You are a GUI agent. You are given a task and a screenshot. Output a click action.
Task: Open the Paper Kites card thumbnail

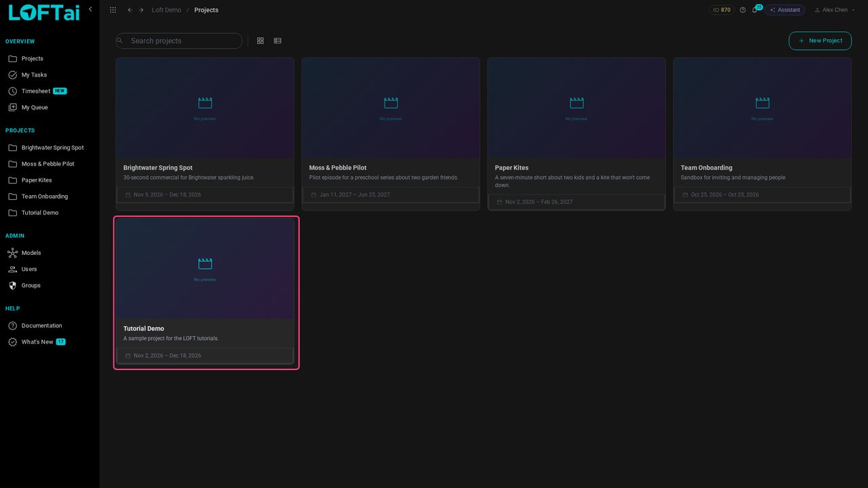pyautogui.click(x=576, y=108)
